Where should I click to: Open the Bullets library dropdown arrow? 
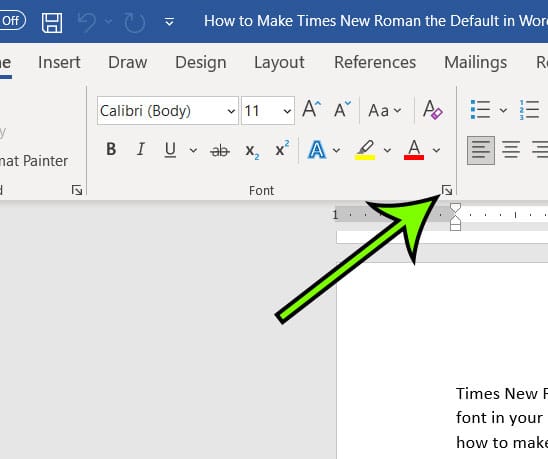[503, 110]
